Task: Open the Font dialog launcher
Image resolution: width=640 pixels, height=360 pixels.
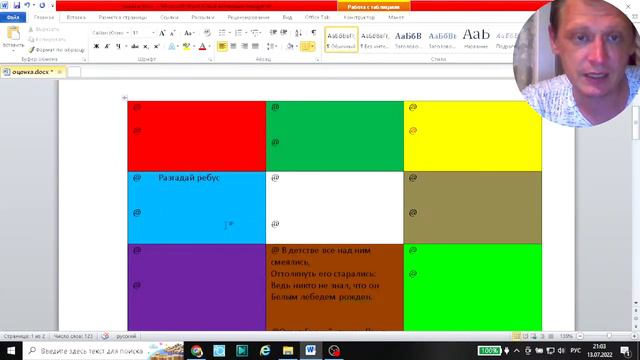Action: 211,60
